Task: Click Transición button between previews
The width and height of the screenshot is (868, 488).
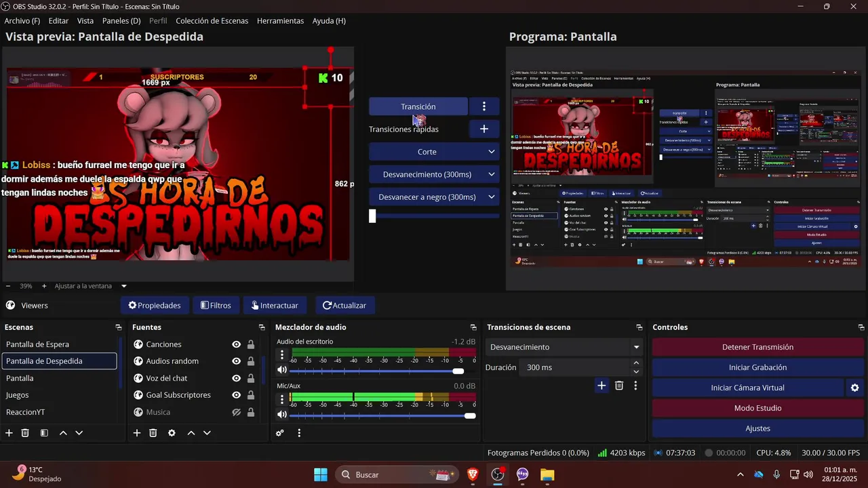Action: tap(418, 106)
